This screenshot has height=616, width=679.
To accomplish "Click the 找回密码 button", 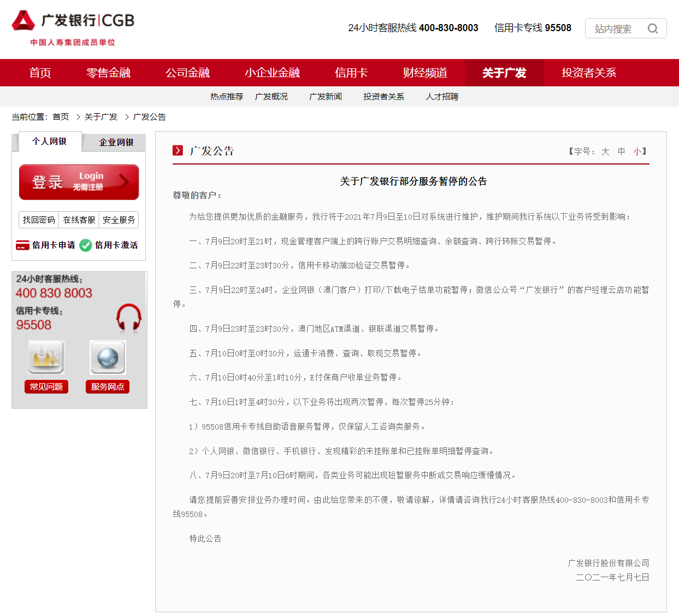I will pos(39,220).
